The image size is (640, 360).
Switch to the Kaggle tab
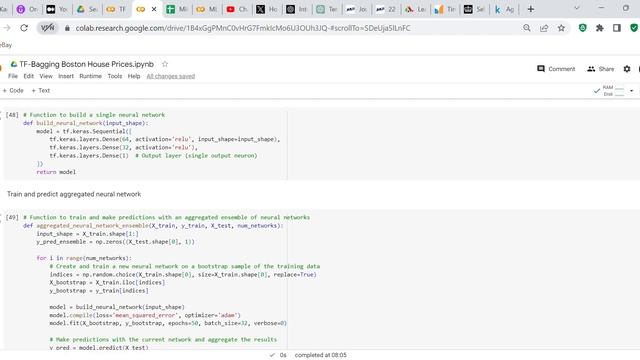pyautogui.click(x=504, y=9)
